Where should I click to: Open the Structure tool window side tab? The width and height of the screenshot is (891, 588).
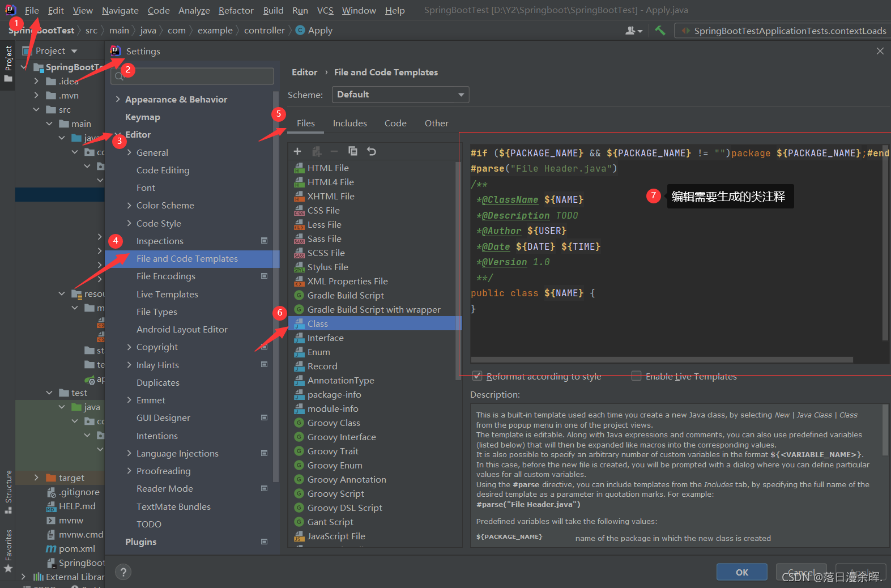click(8, 492)
